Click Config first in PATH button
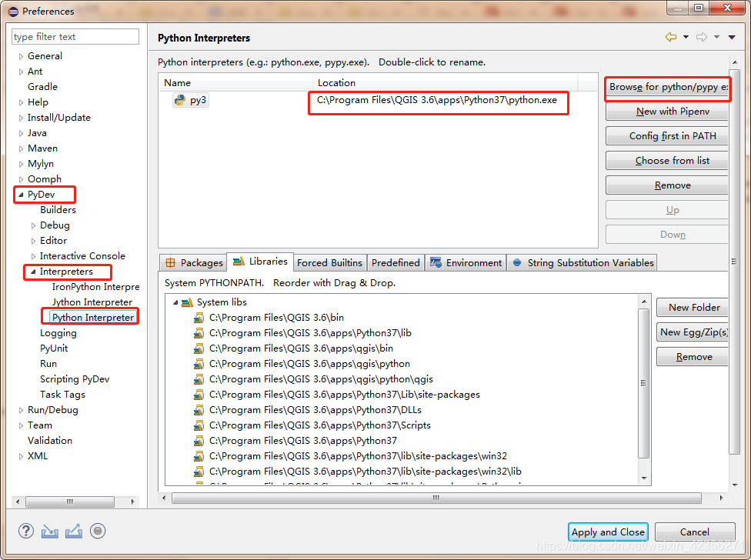This screenshot has height=560, width=751. click(x=666, y=136)
